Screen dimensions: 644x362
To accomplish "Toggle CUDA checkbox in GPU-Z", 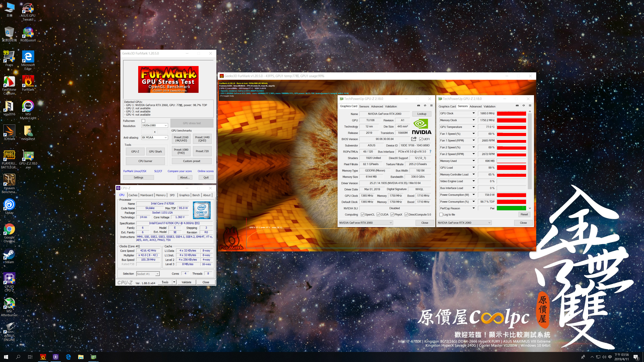I will (x=378, y=215).
